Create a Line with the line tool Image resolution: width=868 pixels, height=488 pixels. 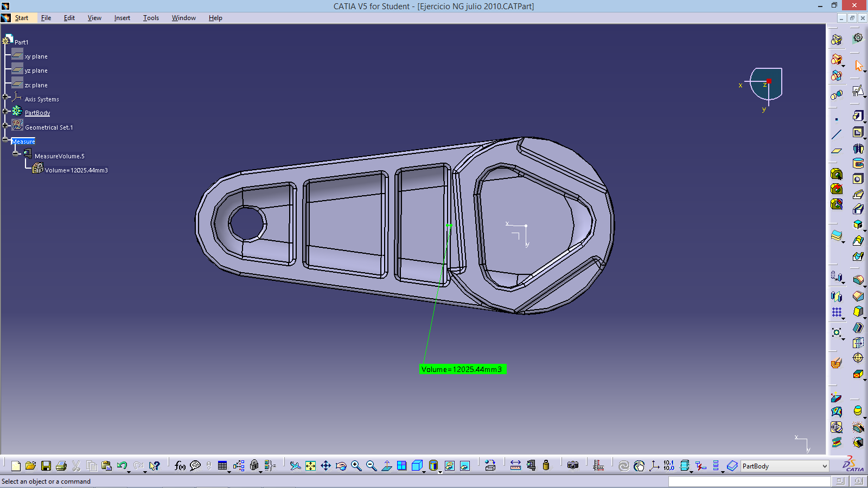(837, 134)
